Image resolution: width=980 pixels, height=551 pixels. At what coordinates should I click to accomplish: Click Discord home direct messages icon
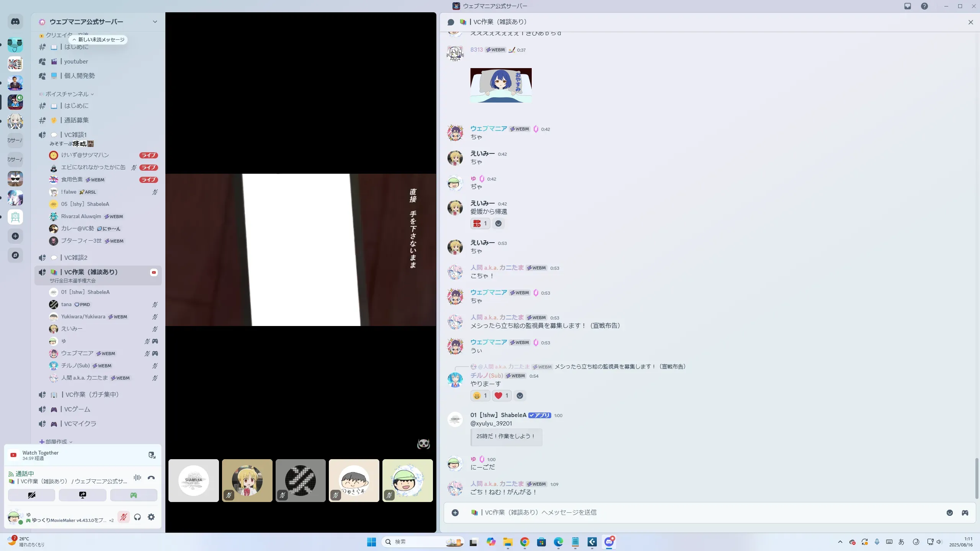(x=15, y=22)
